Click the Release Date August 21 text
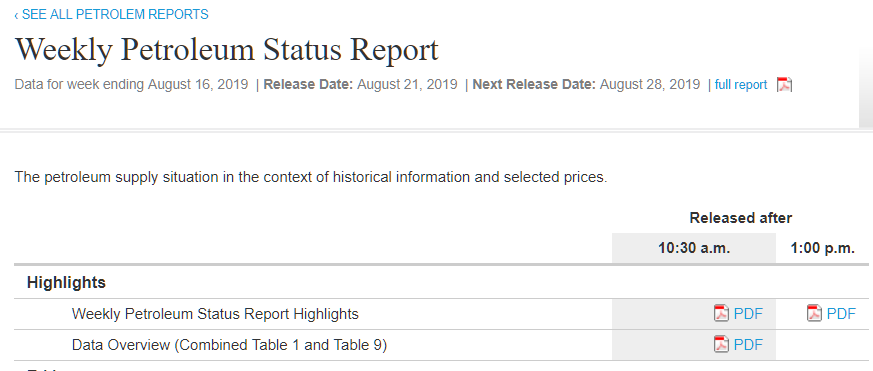The height and width of the screenshot is (371, 873). (360, 85)
